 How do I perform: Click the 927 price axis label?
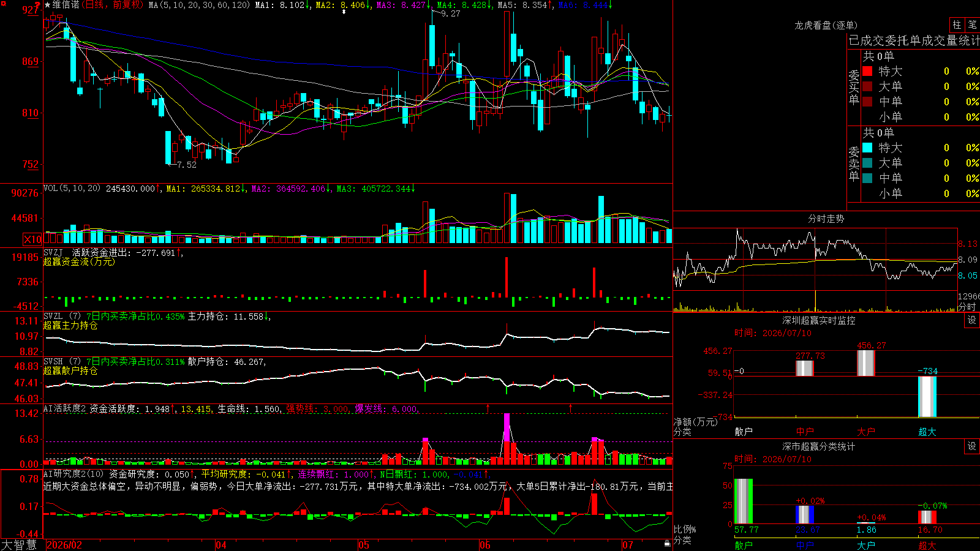pos(30,10)
